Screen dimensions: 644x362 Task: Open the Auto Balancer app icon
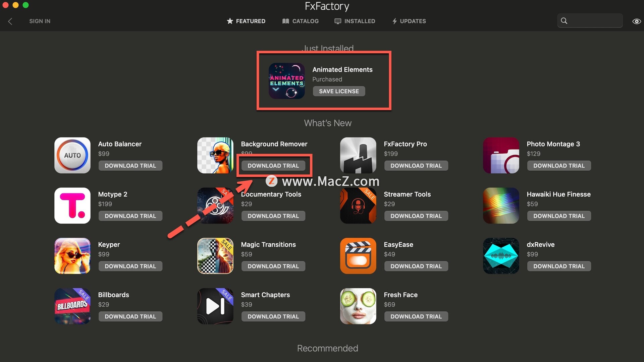tap(72, 155)
